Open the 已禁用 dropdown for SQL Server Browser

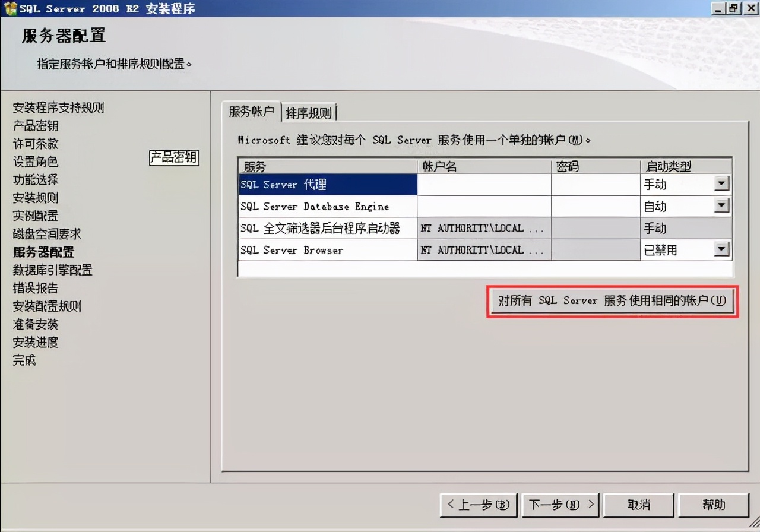(722, 249)
